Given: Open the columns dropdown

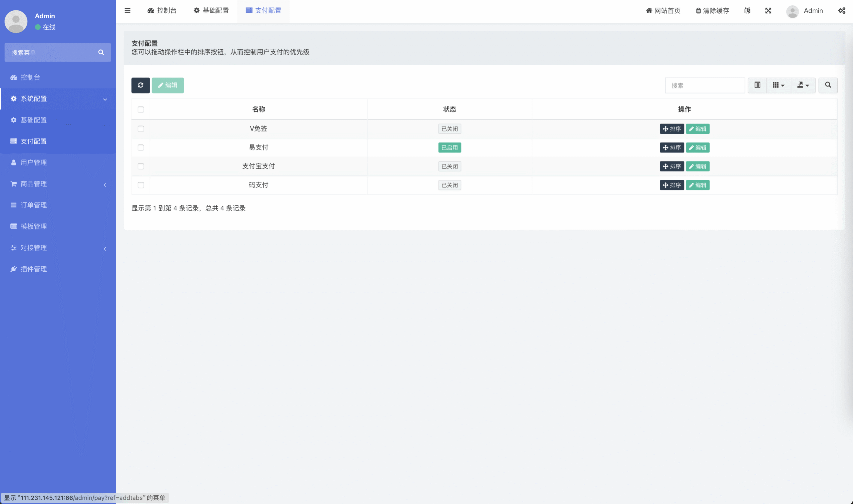Looking at the screenshot, I should (779, 85).
